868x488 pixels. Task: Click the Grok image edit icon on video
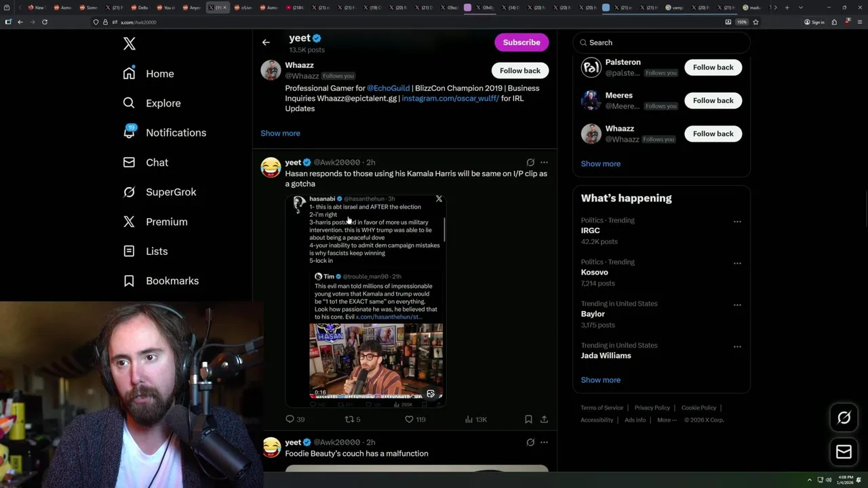[x=431, y=394]
